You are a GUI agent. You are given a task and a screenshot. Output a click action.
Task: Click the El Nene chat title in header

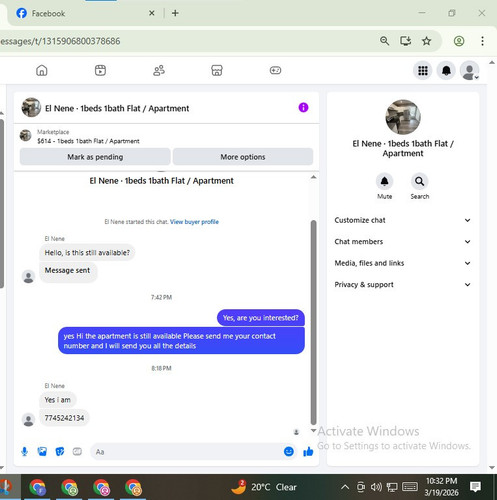point(117,108)
